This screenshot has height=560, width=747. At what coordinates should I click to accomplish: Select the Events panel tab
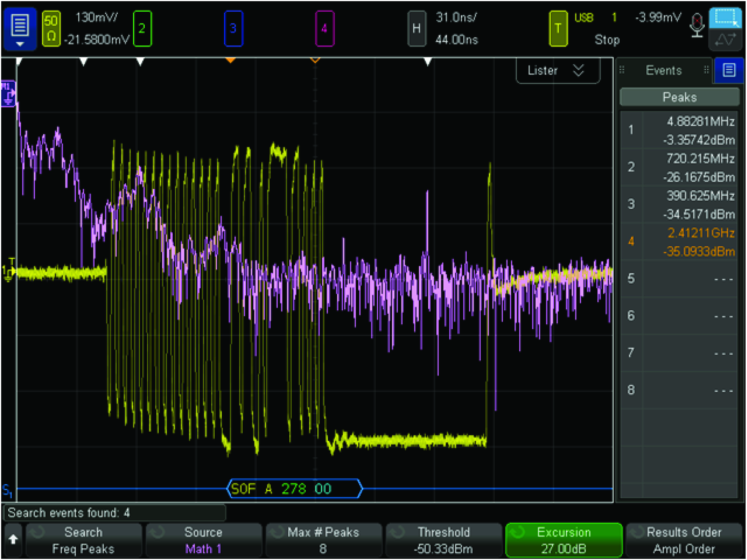click(663, 71)
